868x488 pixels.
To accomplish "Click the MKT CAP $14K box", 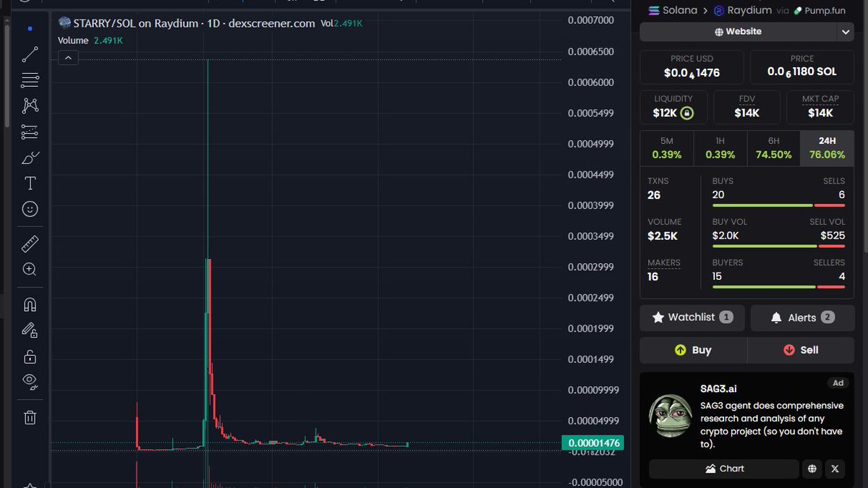I will (x=820, y=106).
